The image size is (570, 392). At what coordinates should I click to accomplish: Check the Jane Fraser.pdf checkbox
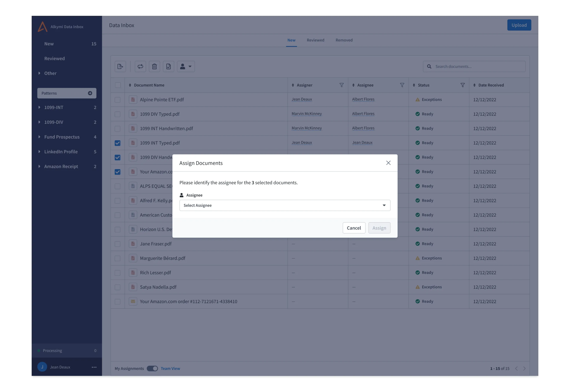(x=118, y=244)
